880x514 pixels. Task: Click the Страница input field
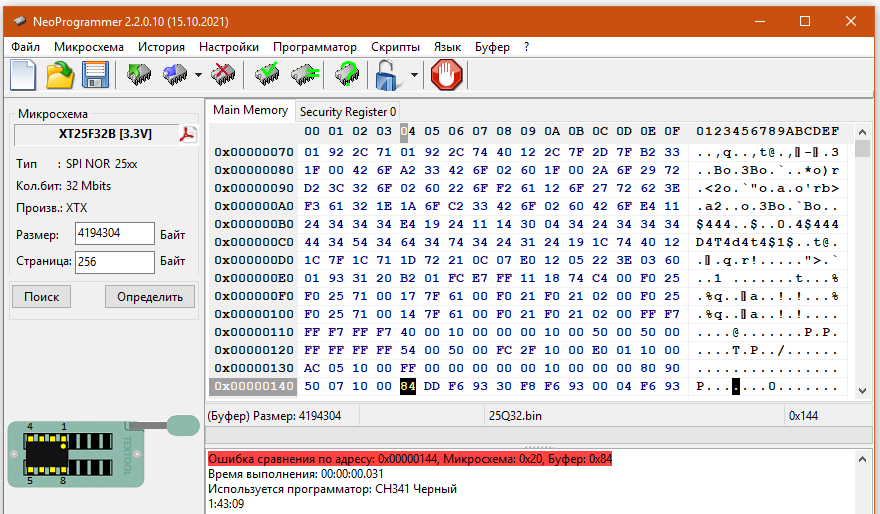point(114,262)
